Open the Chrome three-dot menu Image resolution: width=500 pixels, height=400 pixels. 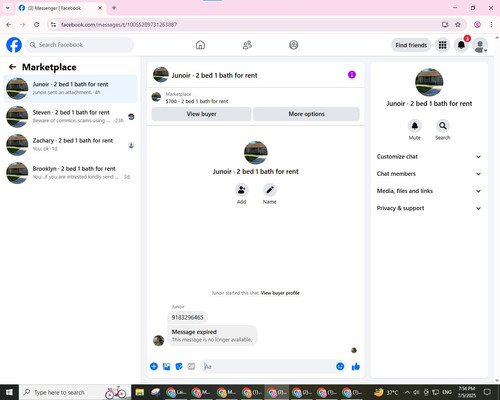tap(491, 25)
